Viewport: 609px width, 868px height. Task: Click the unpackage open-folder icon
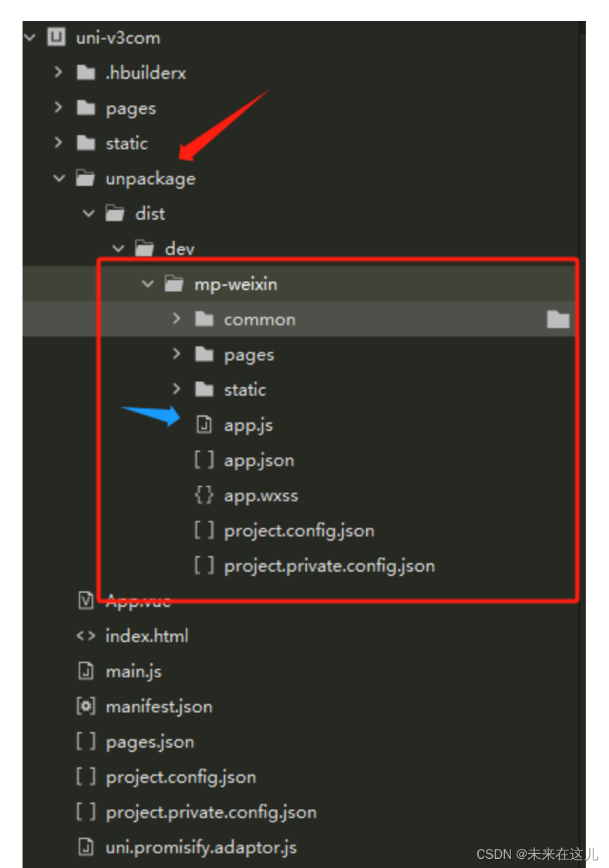[86, 178]
